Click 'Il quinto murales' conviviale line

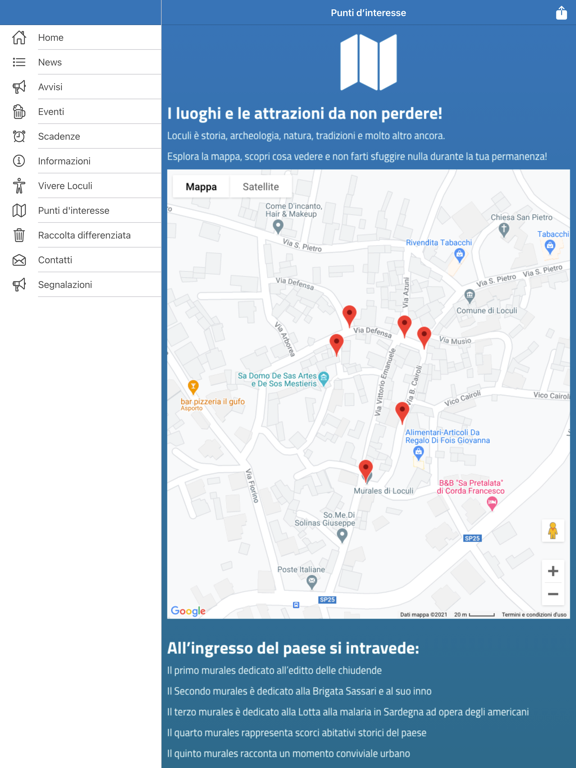coord(288,753)
